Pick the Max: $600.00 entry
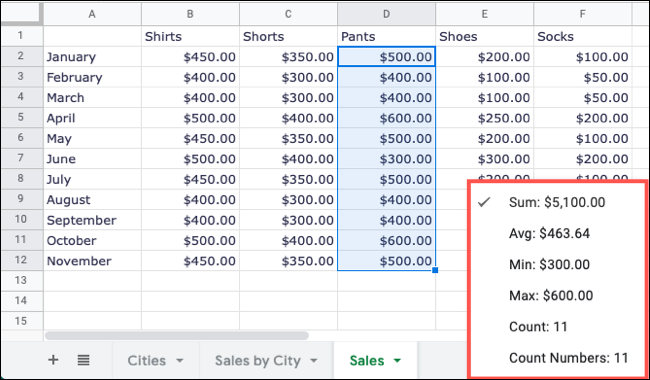The image size is (650, 380). pos(551,295)
